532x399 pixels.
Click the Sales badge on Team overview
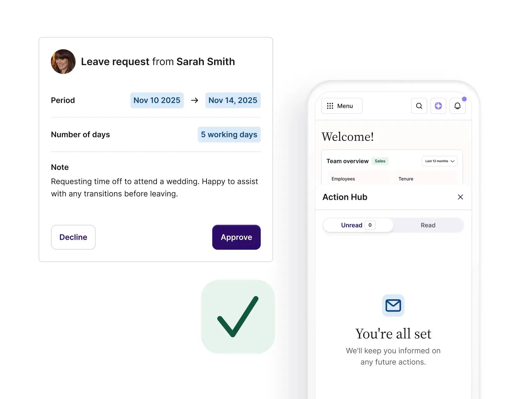point(380,161)
